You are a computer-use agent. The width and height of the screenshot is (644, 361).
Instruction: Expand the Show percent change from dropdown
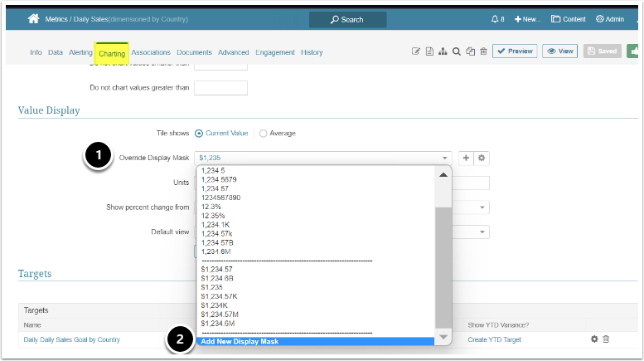point(482,207)
